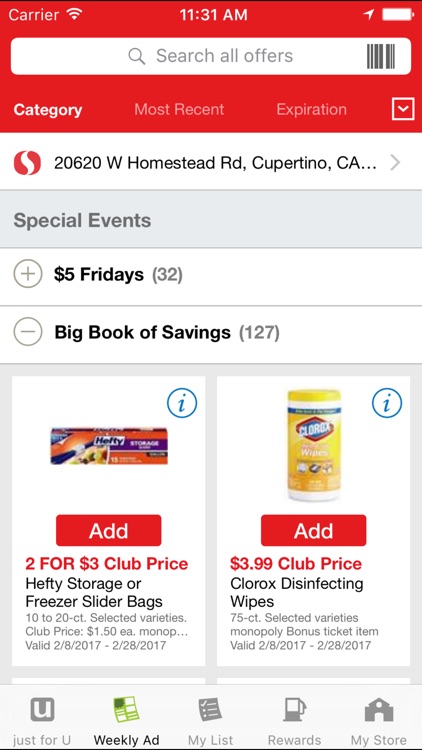Open the My Store tab
Viewport: 422px width, 750px height.
coord(379,720)
